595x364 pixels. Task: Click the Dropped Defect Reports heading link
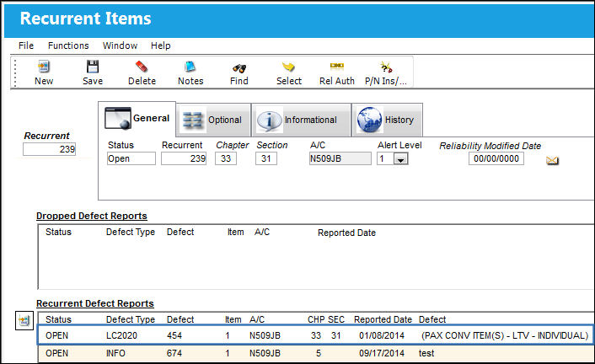[92, 216]
